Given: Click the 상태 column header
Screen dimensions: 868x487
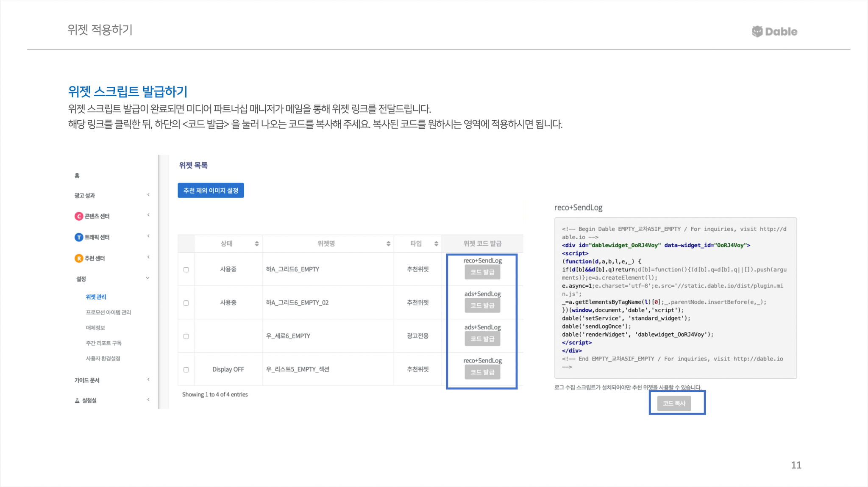Looking at the screenshot, I should click(228, 243).
